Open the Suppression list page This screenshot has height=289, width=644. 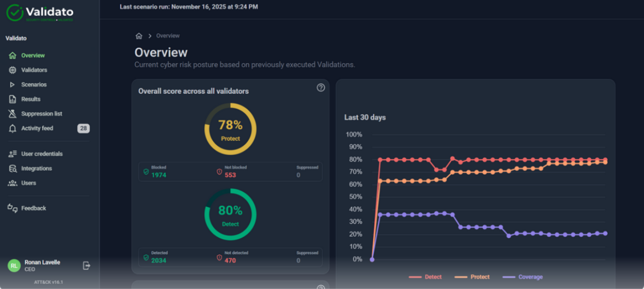click(41, 114)
